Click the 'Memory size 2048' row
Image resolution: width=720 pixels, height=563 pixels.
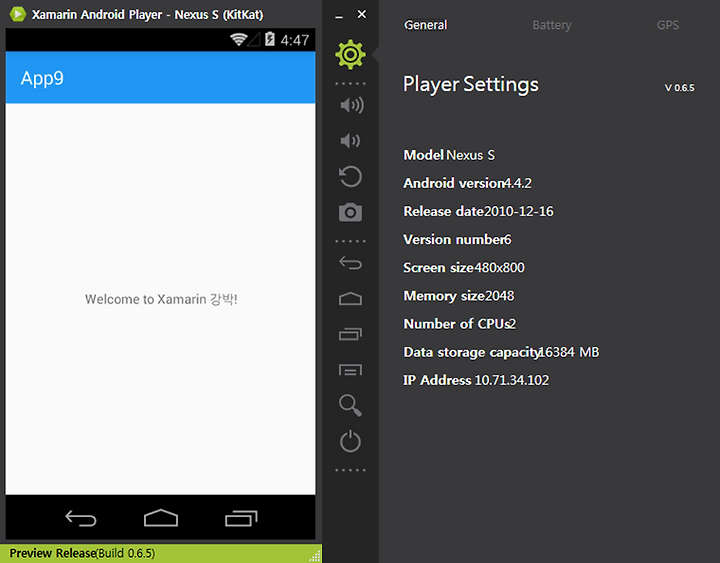coord(459,296)
